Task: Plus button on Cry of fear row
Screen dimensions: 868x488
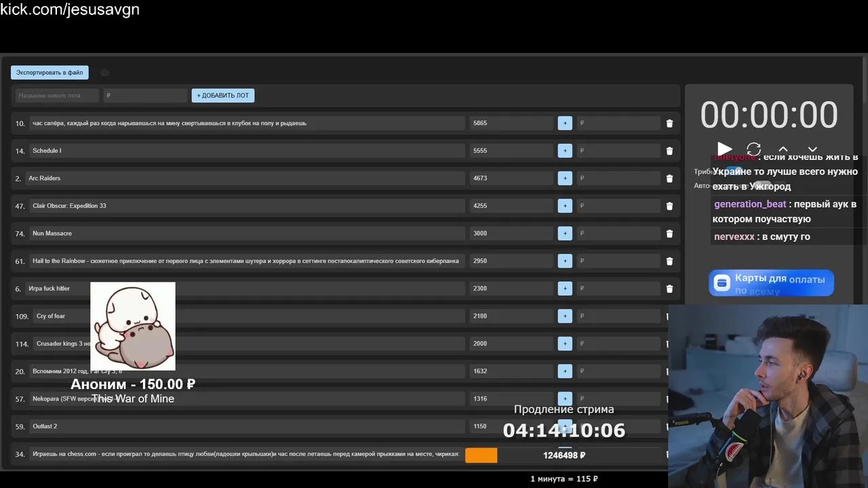Action: (565, 316)
